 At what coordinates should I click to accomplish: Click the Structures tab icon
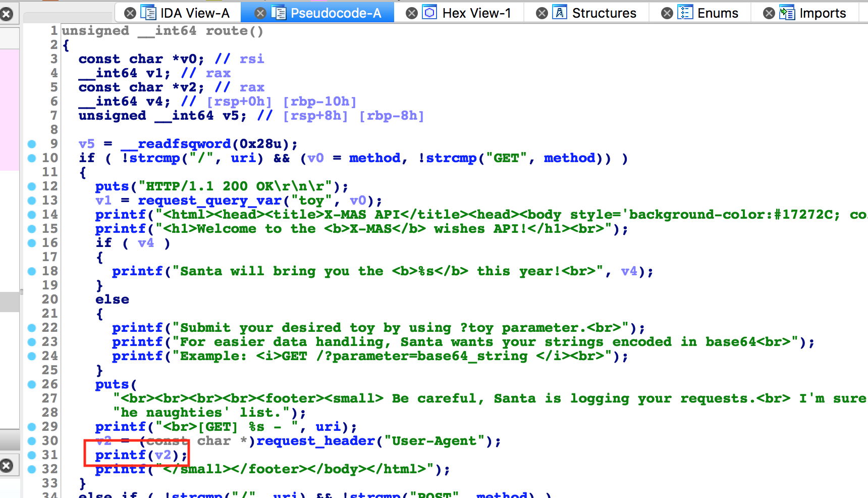coord(560,13)
